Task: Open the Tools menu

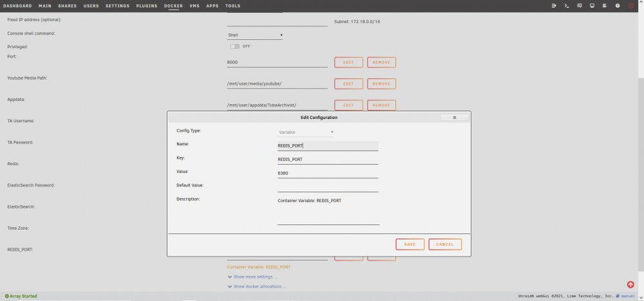Action: pyautogui.click(x=233, y=6)
